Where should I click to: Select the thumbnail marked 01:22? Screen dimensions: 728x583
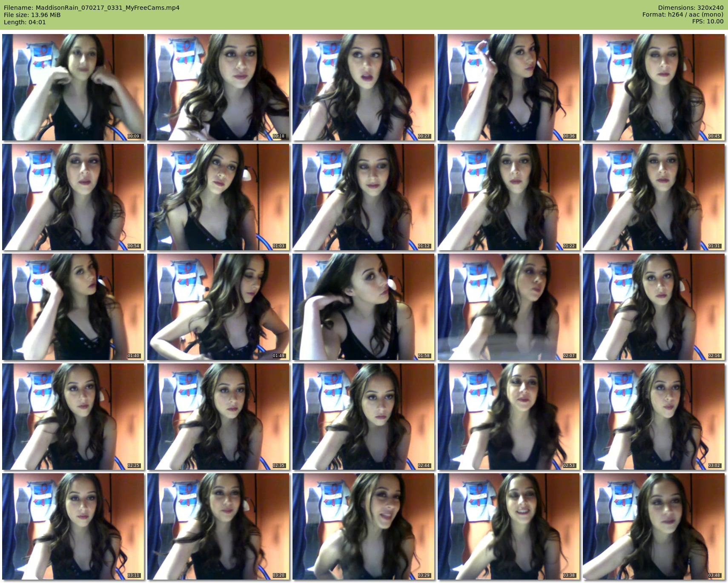tap(508, 197)
